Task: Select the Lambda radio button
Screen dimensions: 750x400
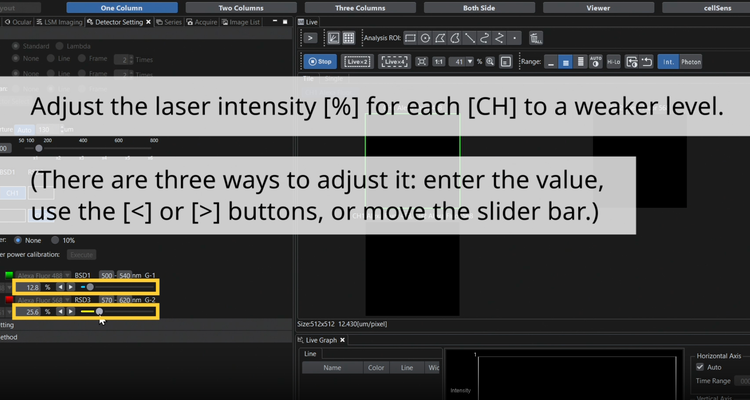Action: pyautogui.click(x=60, y=47)
